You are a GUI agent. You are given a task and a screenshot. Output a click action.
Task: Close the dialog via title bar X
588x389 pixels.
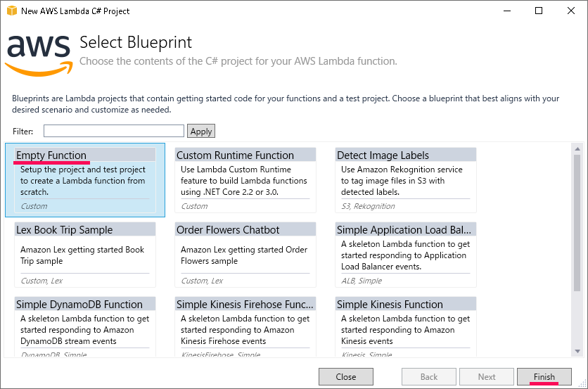click(570, 11)
